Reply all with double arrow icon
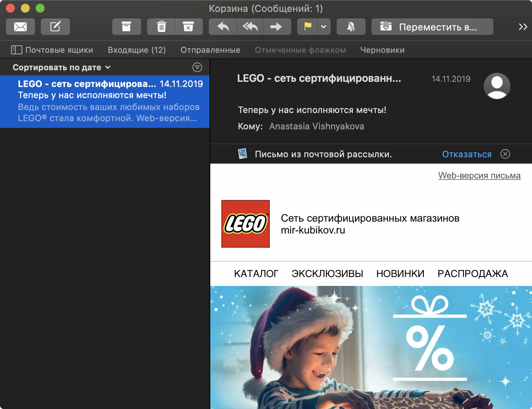 (x=250, y=27)
